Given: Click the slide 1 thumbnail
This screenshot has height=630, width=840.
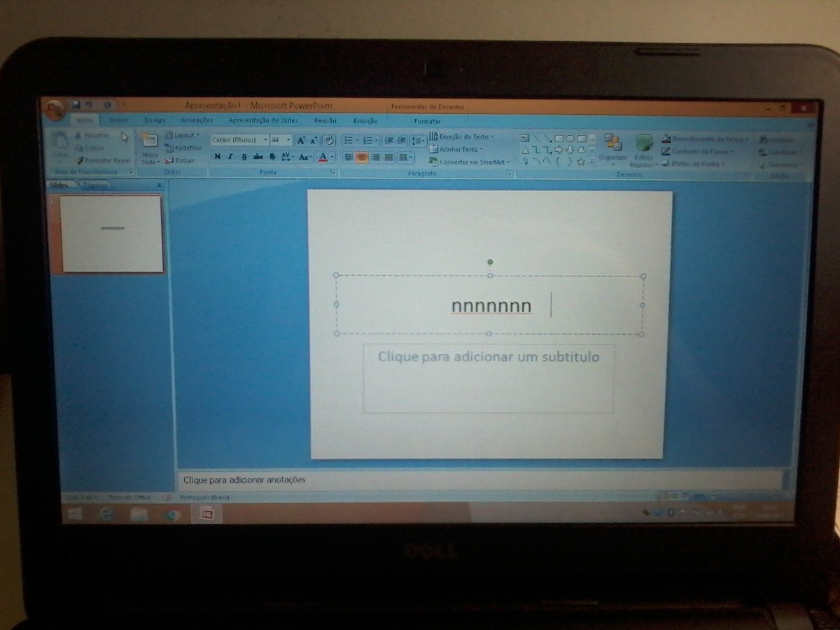Looking at the screenshot, I should (x=112, y=234).
